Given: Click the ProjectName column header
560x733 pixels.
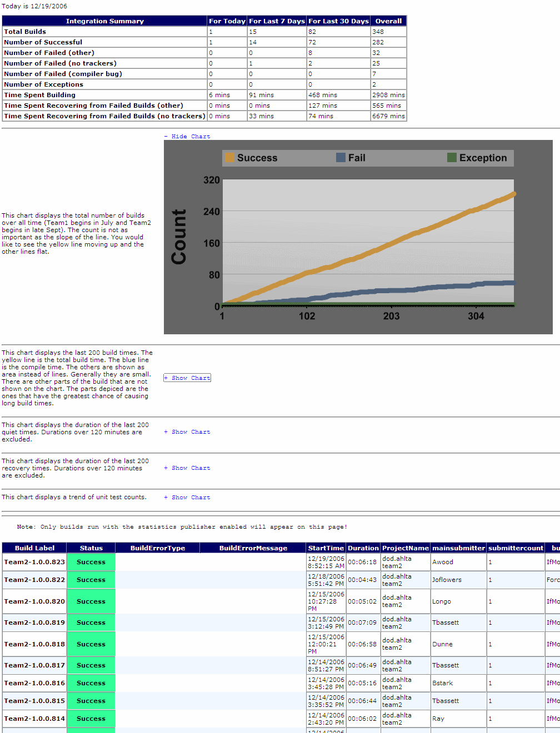Looking at the screenshot, I should click(x=406, y=548).
